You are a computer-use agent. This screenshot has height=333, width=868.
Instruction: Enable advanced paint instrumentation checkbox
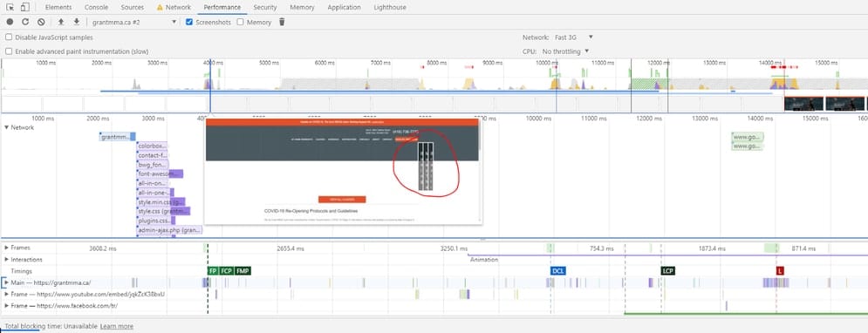(x=9, y=51)
